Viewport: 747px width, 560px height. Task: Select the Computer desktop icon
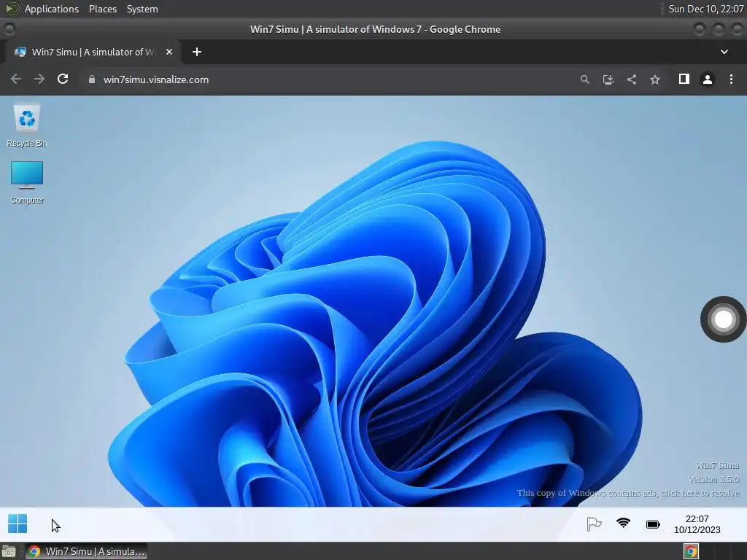pyautogui.click(x=27, y=182)
